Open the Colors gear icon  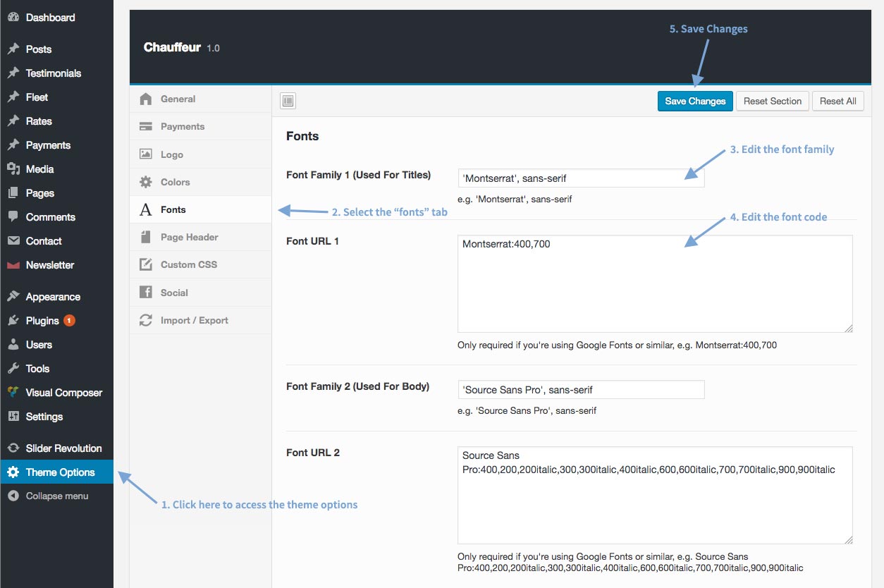click(x=146, y=182)
